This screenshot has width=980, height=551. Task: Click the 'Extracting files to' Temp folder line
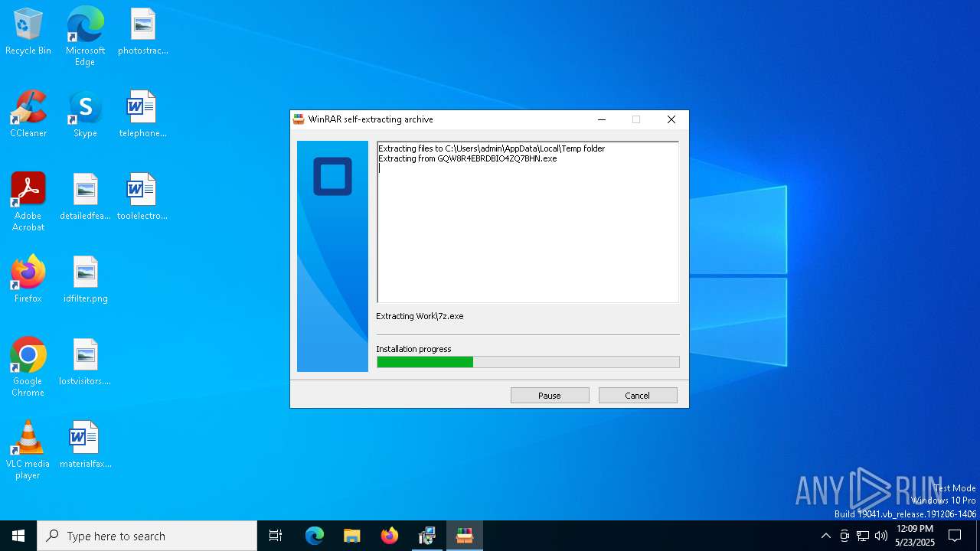[x=492, y=148]
